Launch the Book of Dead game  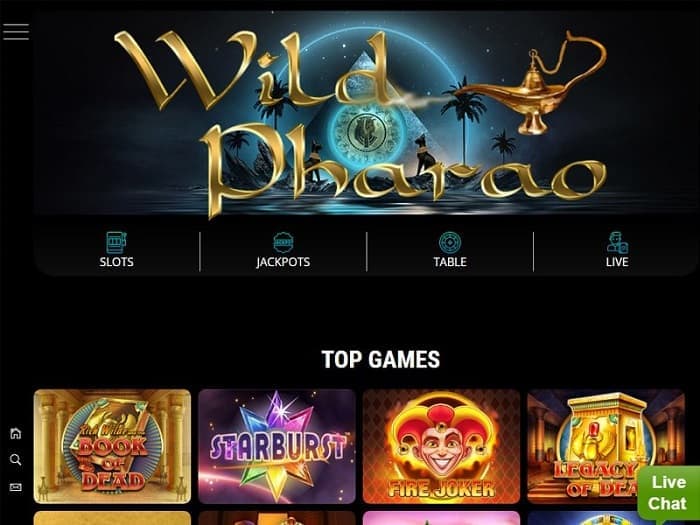tap(112, 446)
